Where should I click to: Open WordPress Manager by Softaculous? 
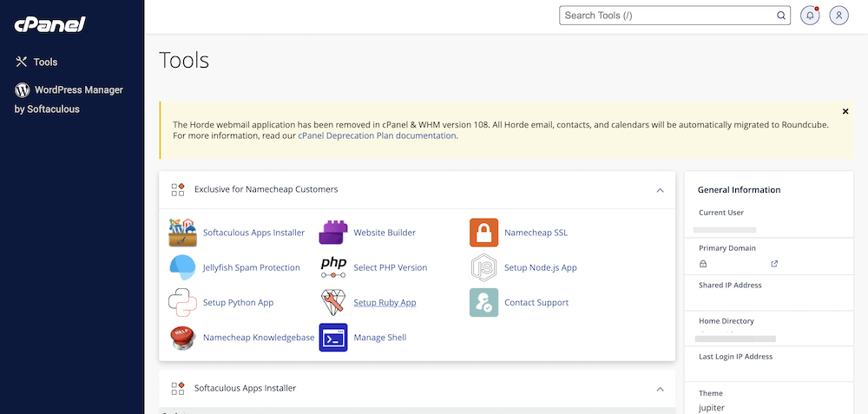click(x=69, y=99)
